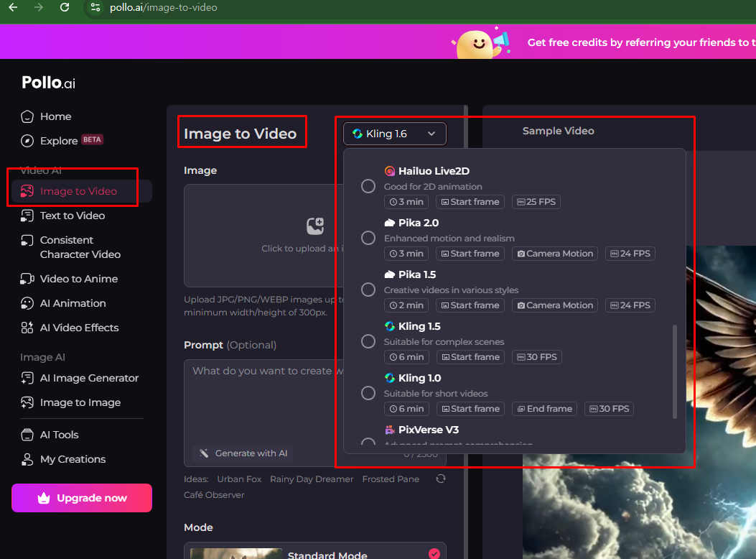This screenshot has height=559, width=756.
Task: Open the Kling 1.6 model dropdown
Action: [x=394, y=134]
